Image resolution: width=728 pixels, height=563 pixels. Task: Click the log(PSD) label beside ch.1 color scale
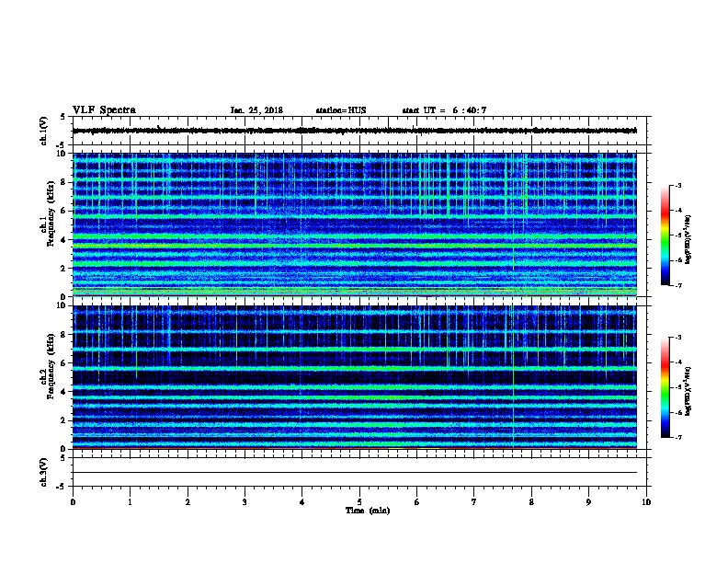pyautogui.click(x=688, y=239)
